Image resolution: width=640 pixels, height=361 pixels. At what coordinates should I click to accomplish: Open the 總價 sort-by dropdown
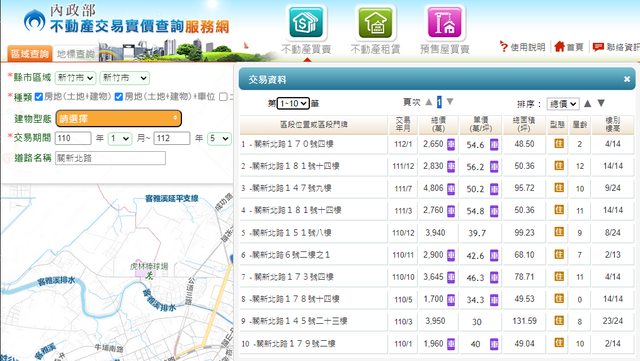563,104
